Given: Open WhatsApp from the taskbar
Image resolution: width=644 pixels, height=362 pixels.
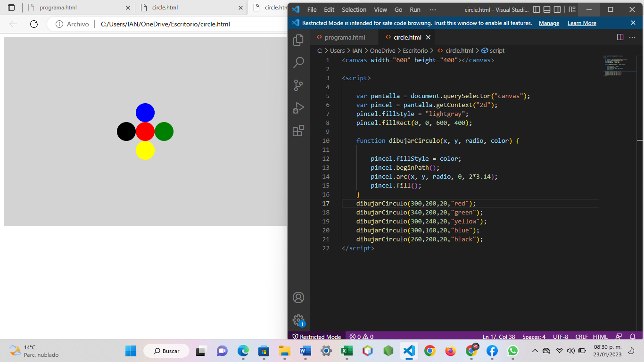Looking at the screenshot, I should coord(513,351).
